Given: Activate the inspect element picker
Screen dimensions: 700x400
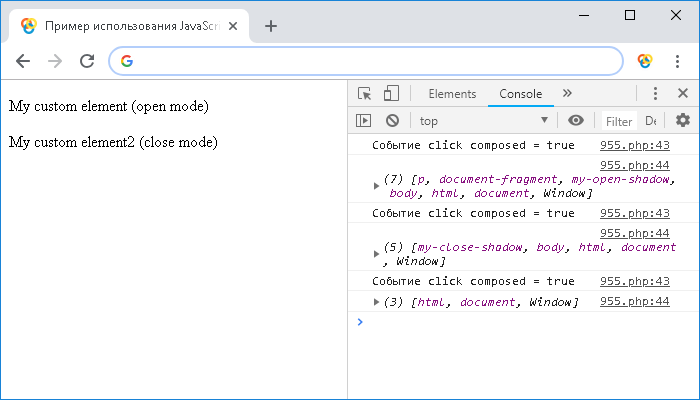Looking at the screenshot, I should click(365, 94).
